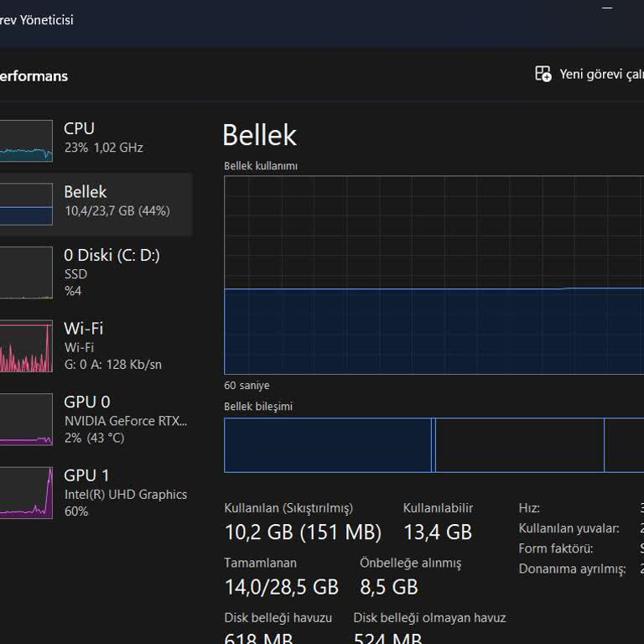
Task: Click the '13,4 GB' Kullanılabilir value
Action: [x=438, y=532]
